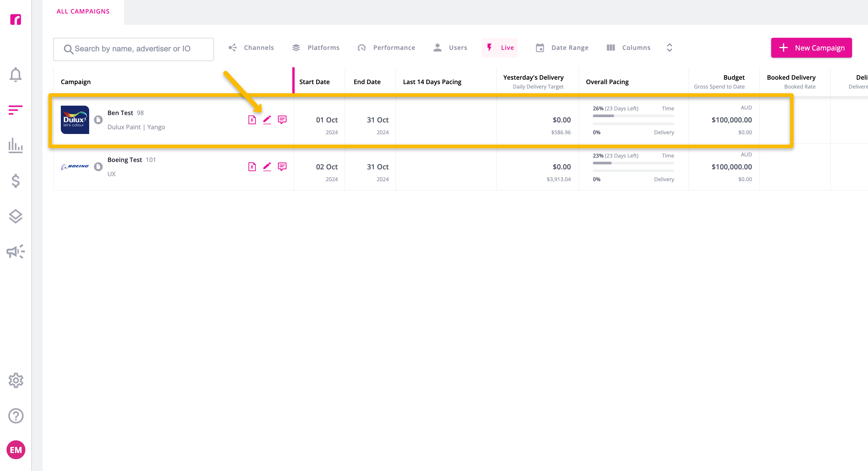
Task: Click the campaign search field
Action: click(x=133, y=49)
